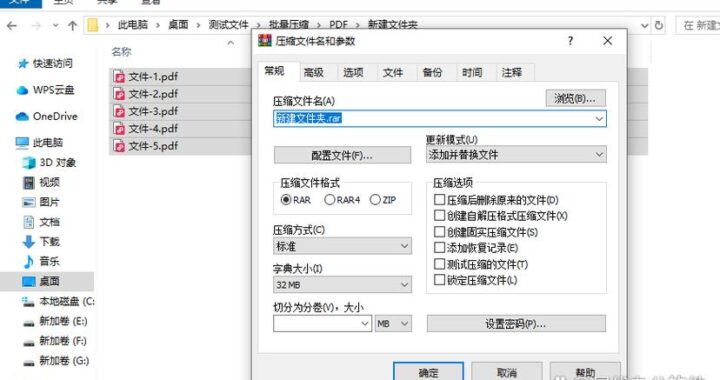The width and height of the screenshot is (720, 380).
Task: Open OneDrive cloud icon in sidebar
Action: click(22, 117)
